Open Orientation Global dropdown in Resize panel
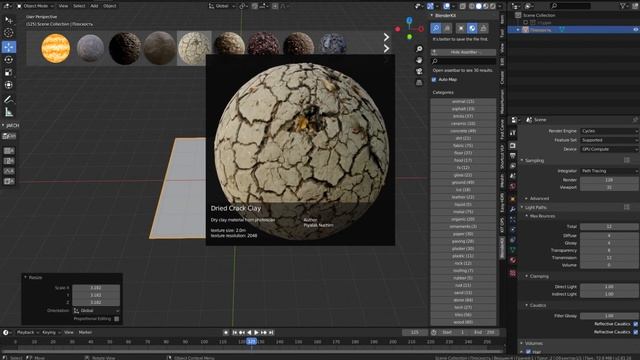 coord(96,311)
